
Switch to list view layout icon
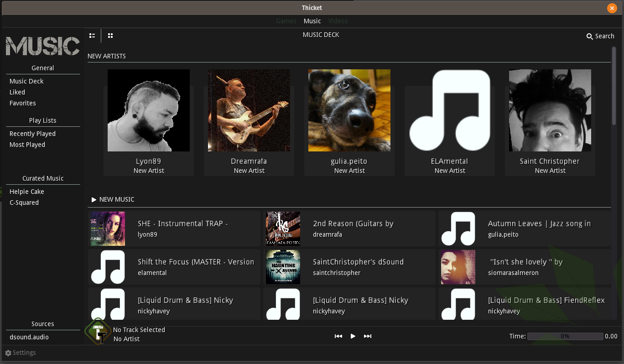(92, 36)
